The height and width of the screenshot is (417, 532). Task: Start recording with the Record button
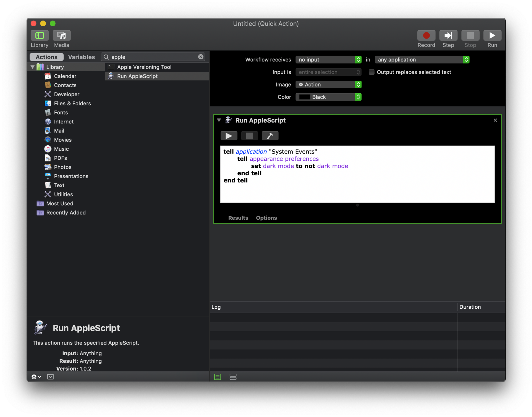pos(426,35)
